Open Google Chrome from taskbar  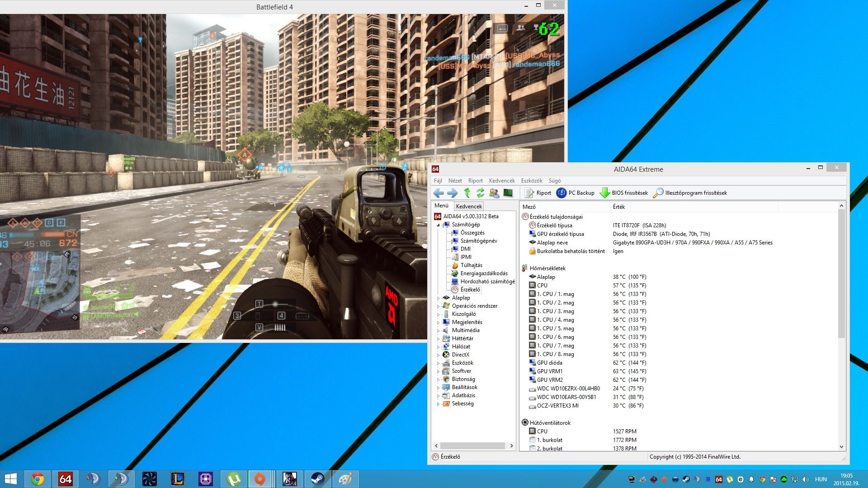[38, 479]
